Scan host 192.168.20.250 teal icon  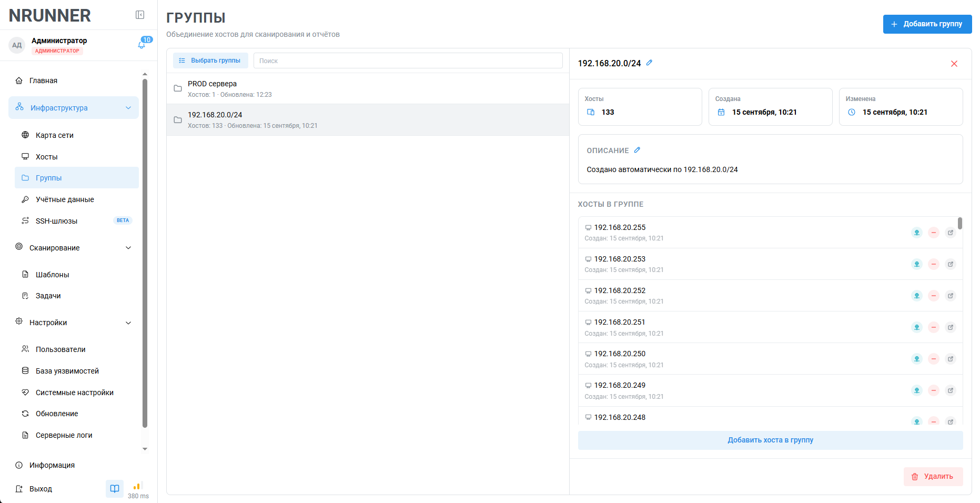pos(917,359)
